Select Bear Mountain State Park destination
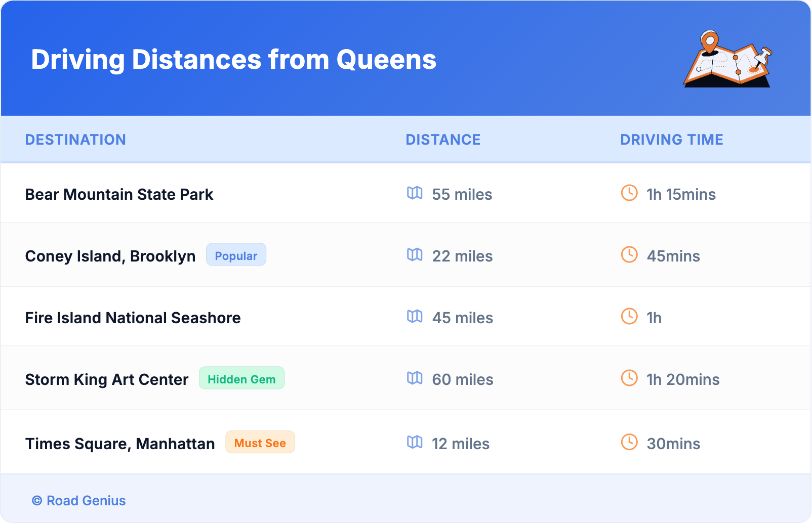The width and height of the screenshot is (812, 523). (119, 195)
